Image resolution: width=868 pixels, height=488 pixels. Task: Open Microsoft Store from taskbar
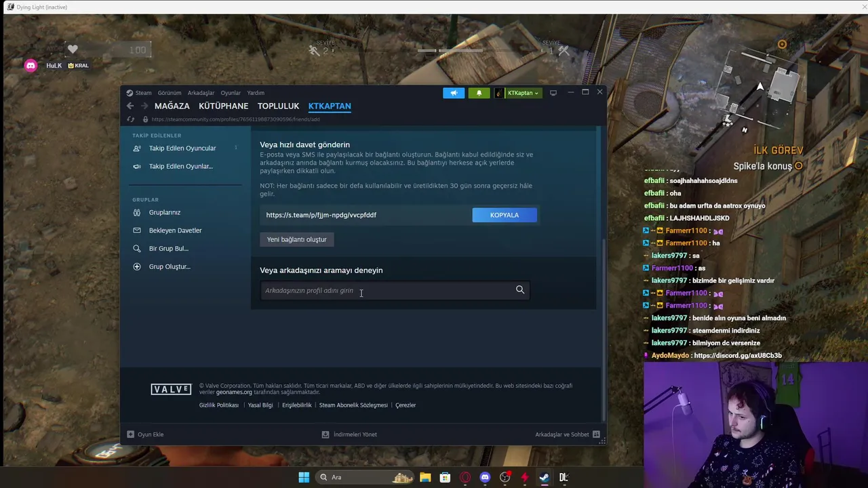[x=445, y=477]
